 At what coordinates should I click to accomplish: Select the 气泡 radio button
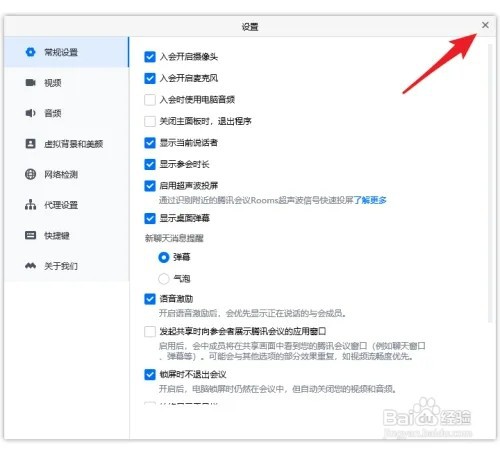[x=164, y=279]
